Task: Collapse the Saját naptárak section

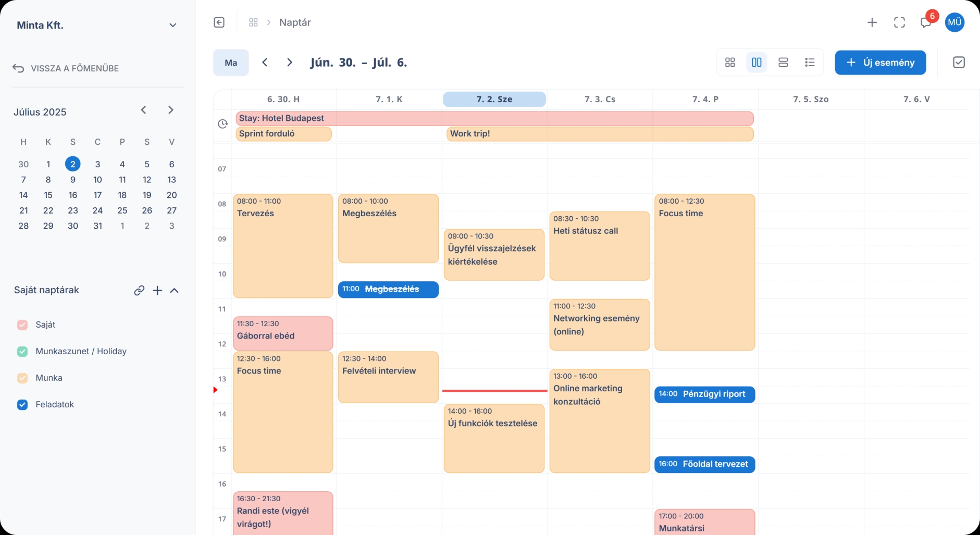Action: 175,290
